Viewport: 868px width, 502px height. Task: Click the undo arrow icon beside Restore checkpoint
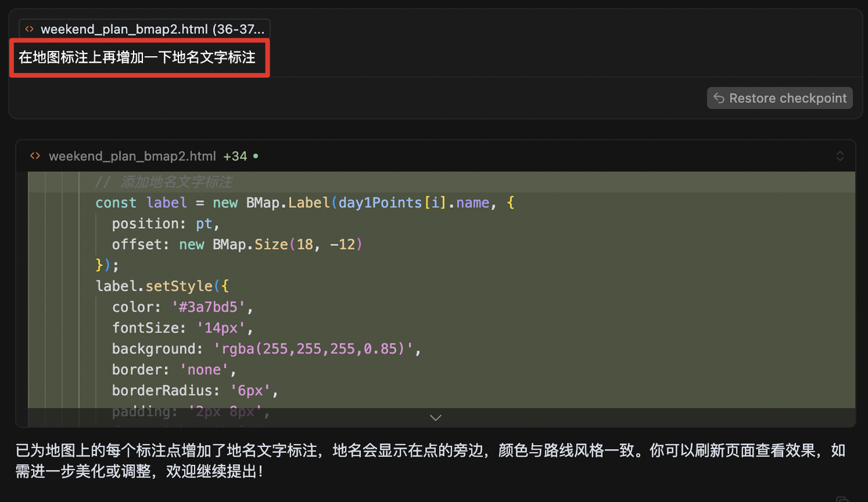pos(719,98)
